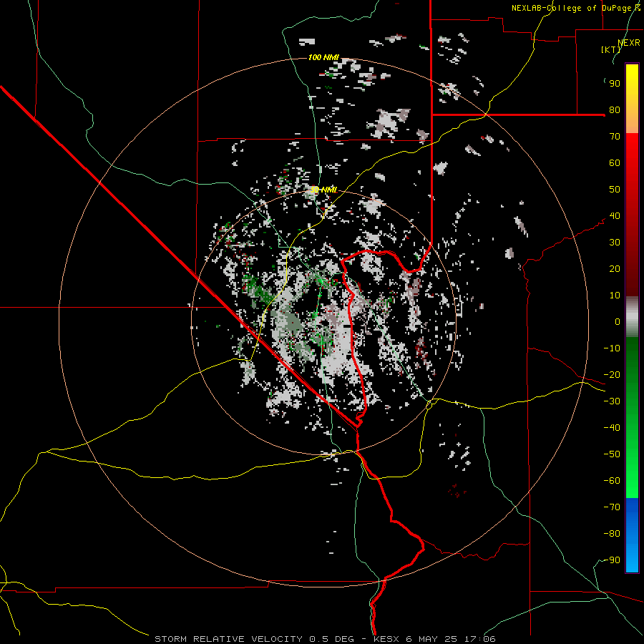644x644 pixels.
Task: Pick the "-20" scale label
Action: pos(612,375)
